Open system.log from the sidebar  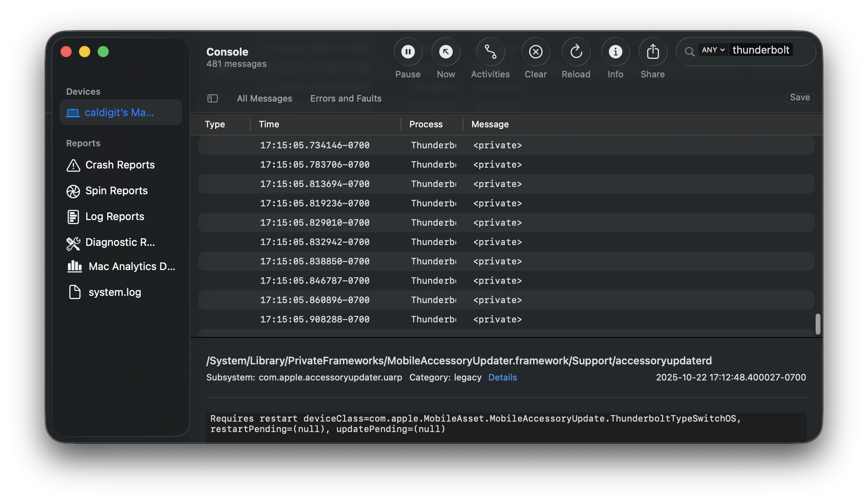pyautogui.click(x=115, y=292)
